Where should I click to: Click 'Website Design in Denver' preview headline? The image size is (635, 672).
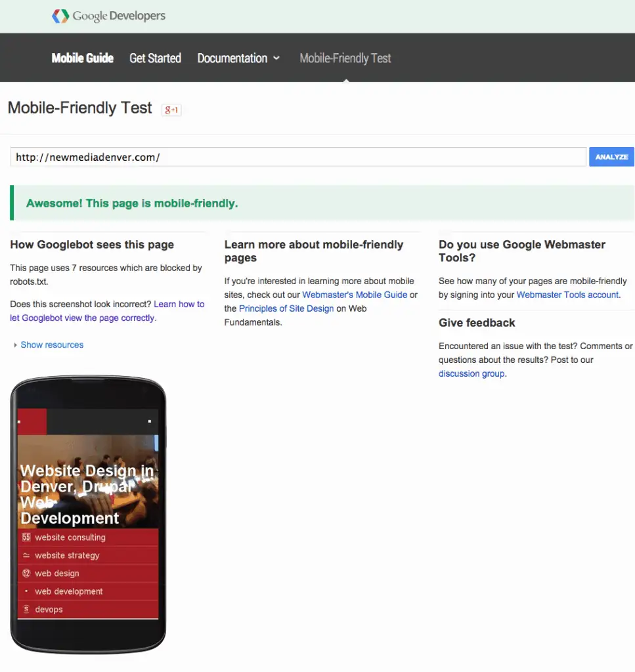87,494
